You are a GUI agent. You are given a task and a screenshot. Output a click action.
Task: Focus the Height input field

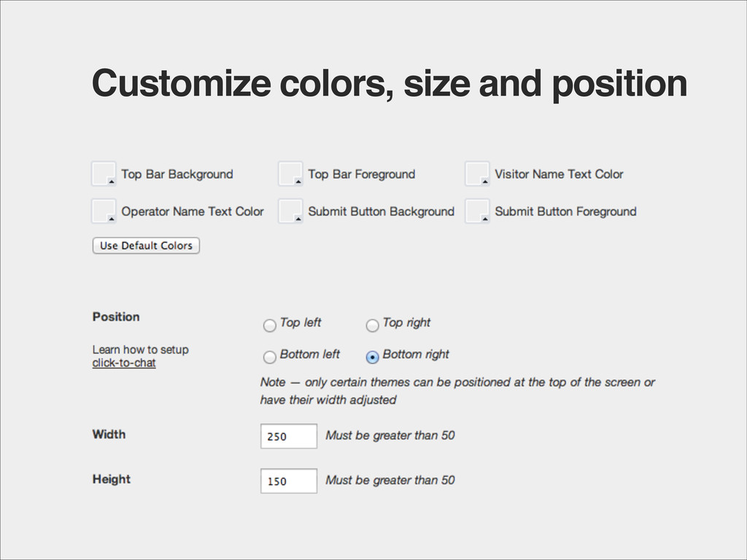[x=289, y=481]
